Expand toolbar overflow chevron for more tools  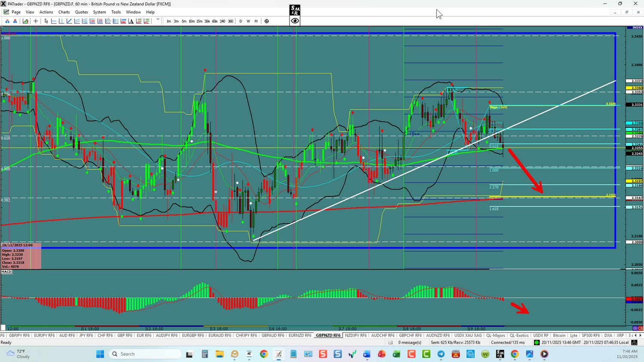point(158,20)
